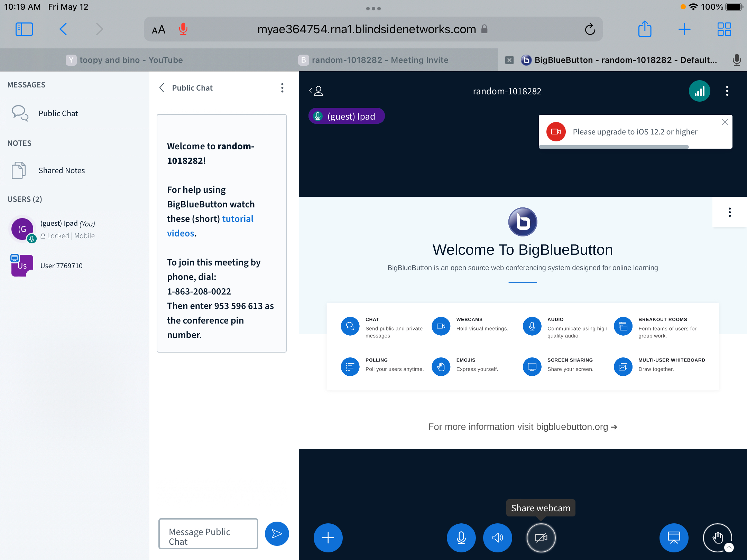Dismiss the iOS upgrade notification
Viewport: 747px width, 560px height.
point(725,122)
